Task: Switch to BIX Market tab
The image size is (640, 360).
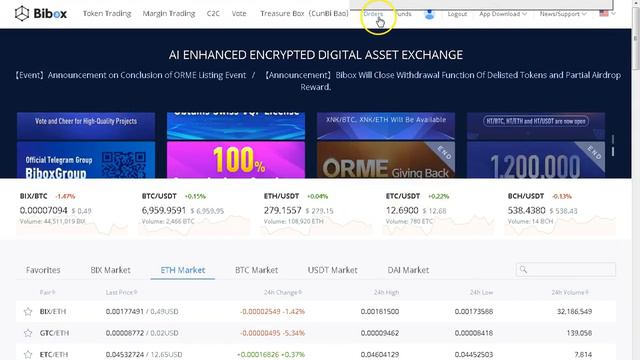Action: (110, 270)
